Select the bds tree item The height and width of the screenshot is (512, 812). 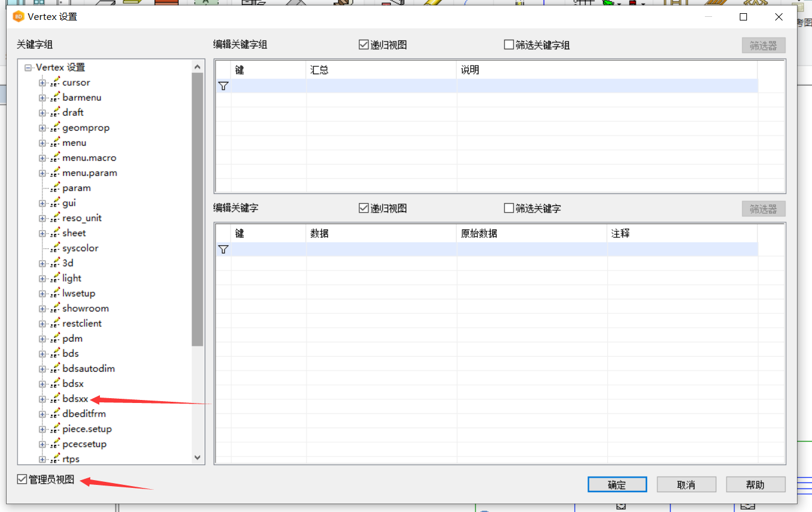(70, 354)
